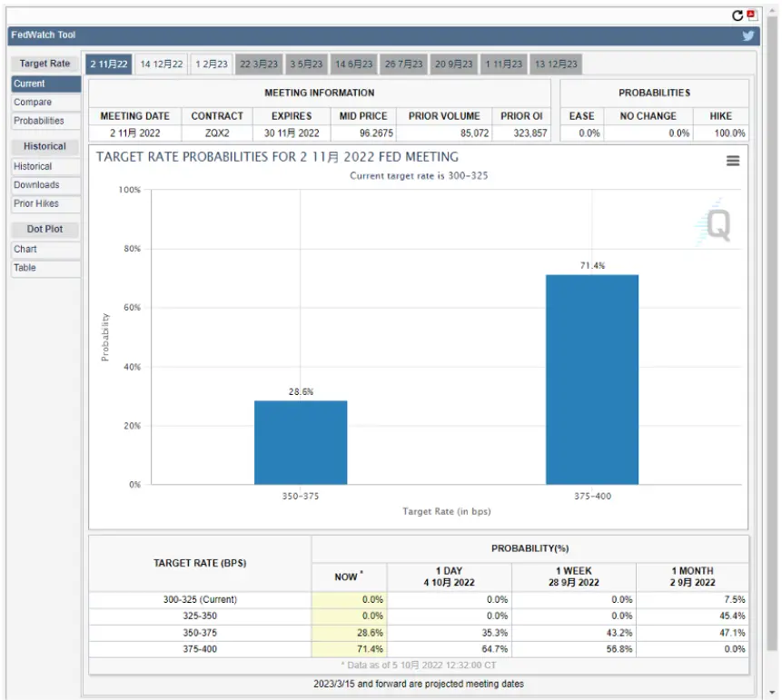Click the page scrollbar down arrow
This screenshot has height=700, width=782.
[x=772, y=692]
